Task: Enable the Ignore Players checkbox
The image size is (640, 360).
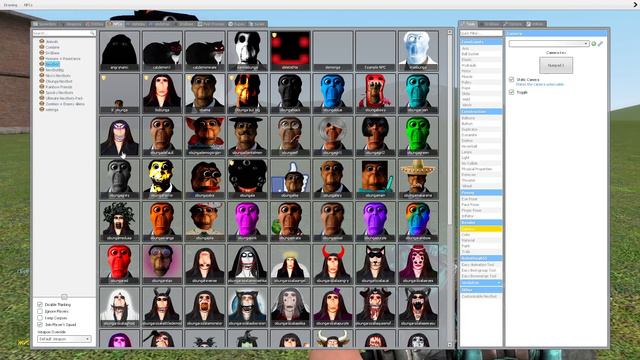Action: point(40,311)
